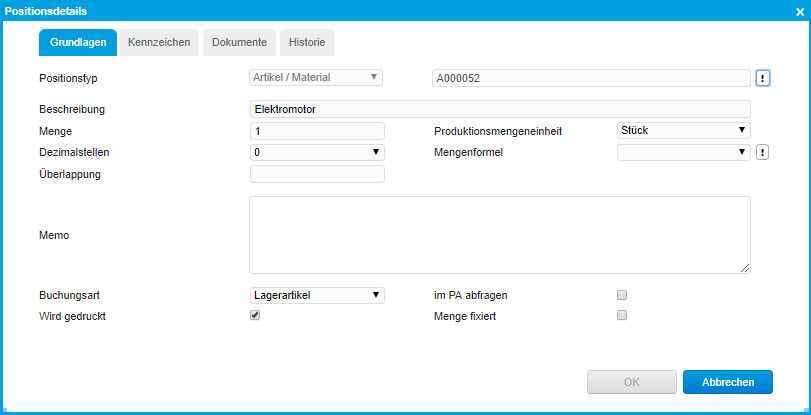Select the Grundlagen tab

click(x=78, y=42)
